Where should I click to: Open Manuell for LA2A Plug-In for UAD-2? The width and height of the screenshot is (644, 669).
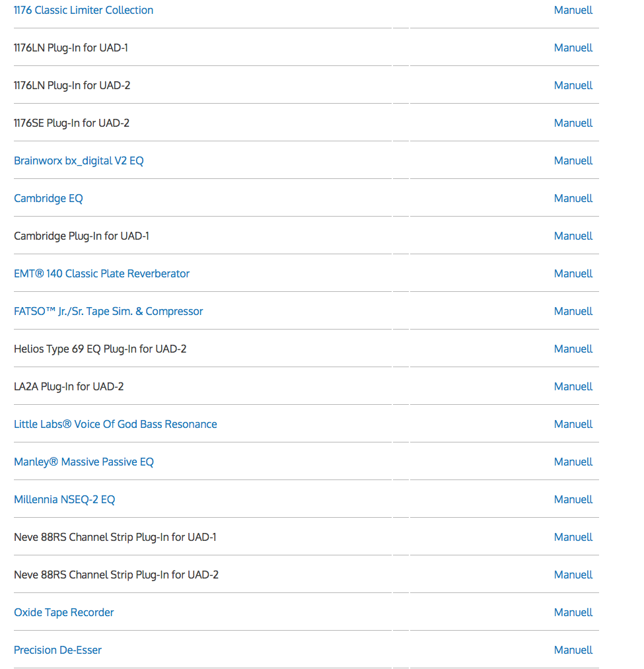573,386
